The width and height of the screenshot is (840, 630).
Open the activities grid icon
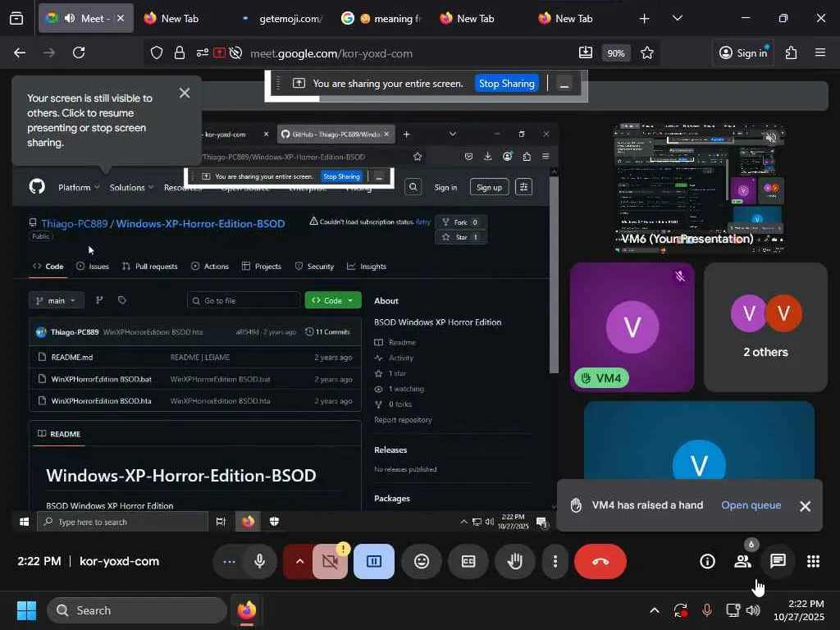pyautogui.click(x=813, y=561)
